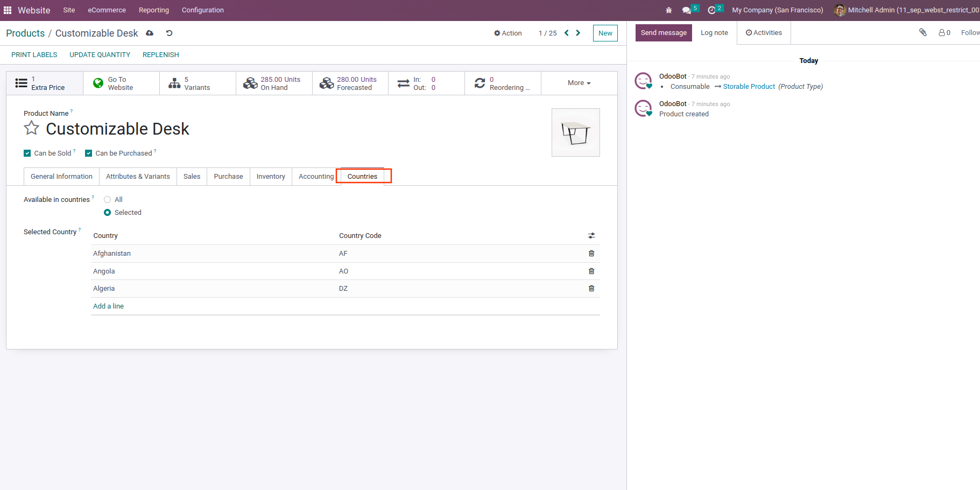
Task: Click the Log note button
Action: click(x=714, y=33)
